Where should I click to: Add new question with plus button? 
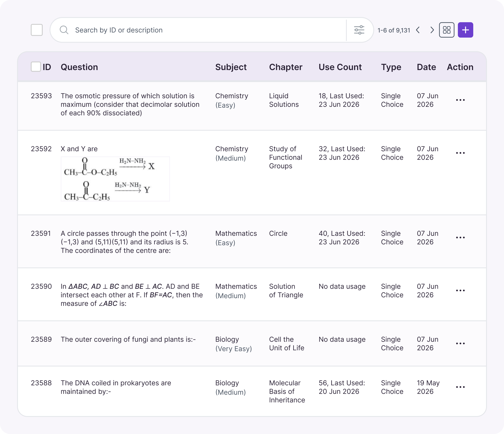[x=465, y=30]
